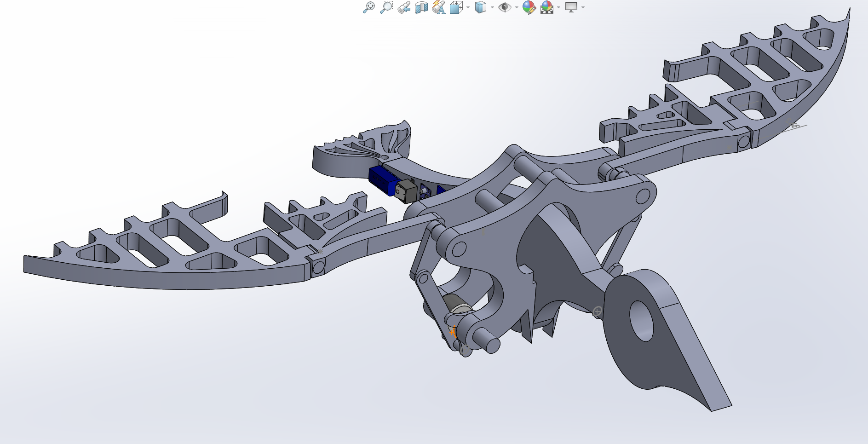The image size is (868, 444).
Task: Click the View Settings monitor icon
Action: click(571, 7)
